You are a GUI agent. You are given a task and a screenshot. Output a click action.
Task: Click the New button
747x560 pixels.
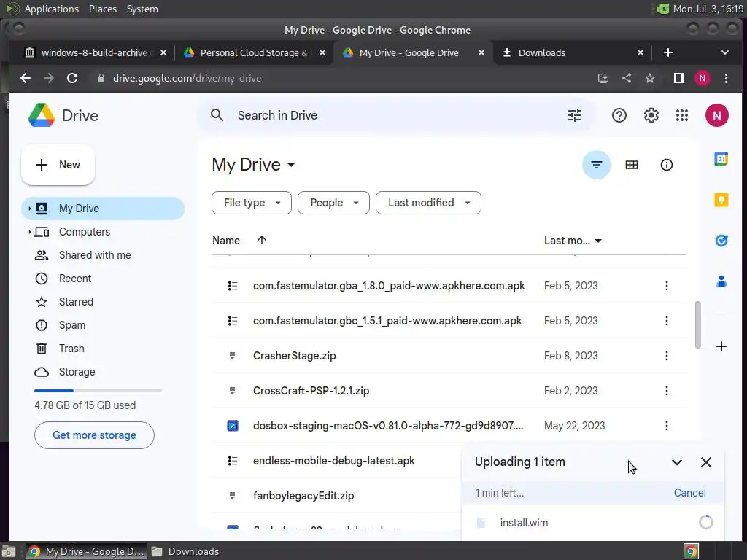(x=58, y=165)
